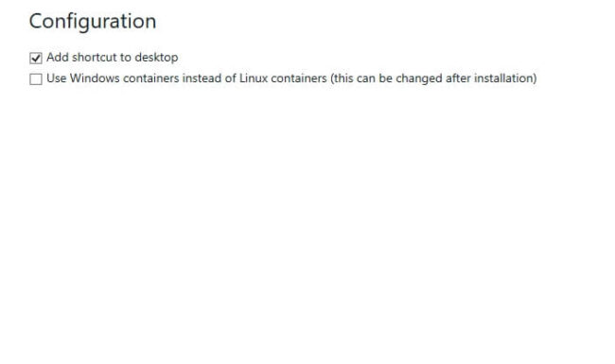Click the word 'shortcut' in the first option
This screenshot has height=364, width=615.
95,58
